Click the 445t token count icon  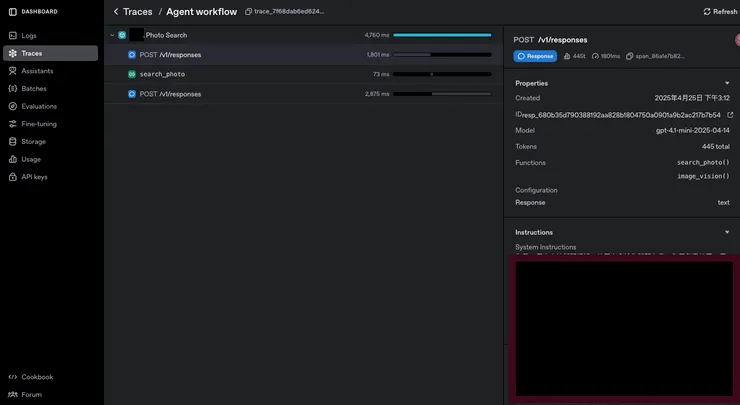[567, 56]
